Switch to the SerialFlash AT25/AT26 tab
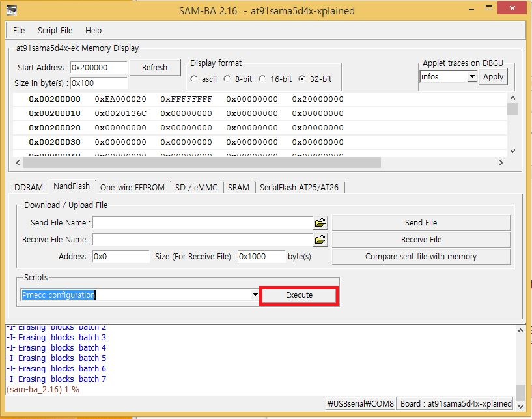 299,187
